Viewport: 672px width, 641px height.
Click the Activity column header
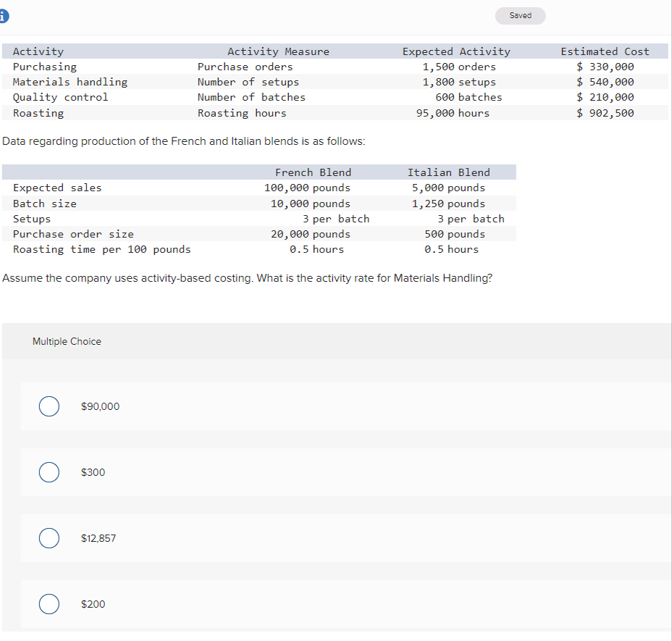coord(38,51)
